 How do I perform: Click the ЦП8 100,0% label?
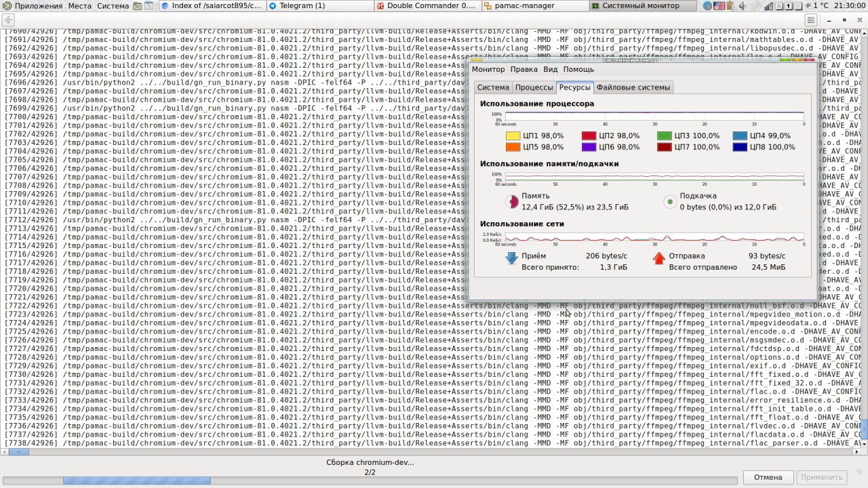click(772, 147)
